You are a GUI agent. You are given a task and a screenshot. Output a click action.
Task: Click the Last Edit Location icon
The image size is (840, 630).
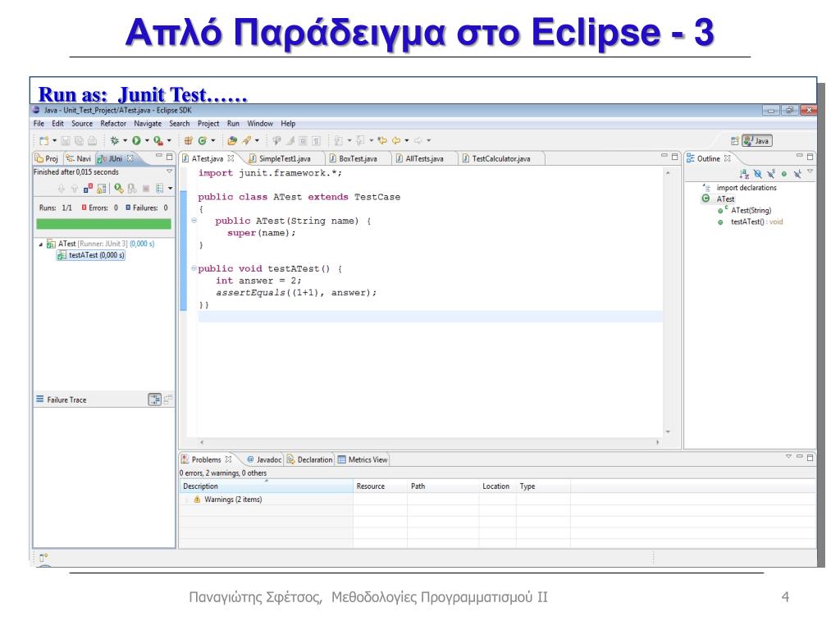[382, 140]
